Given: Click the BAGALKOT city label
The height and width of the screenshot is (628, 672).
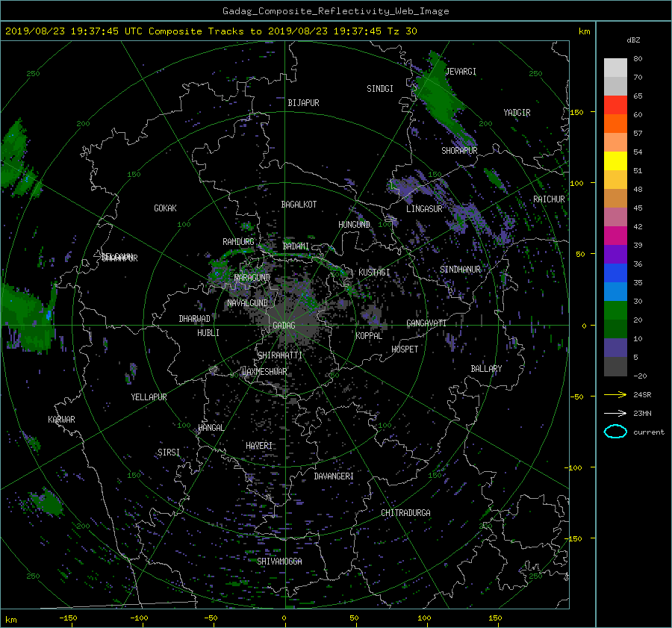Looking at the screenshot, I should click(299, 205).
